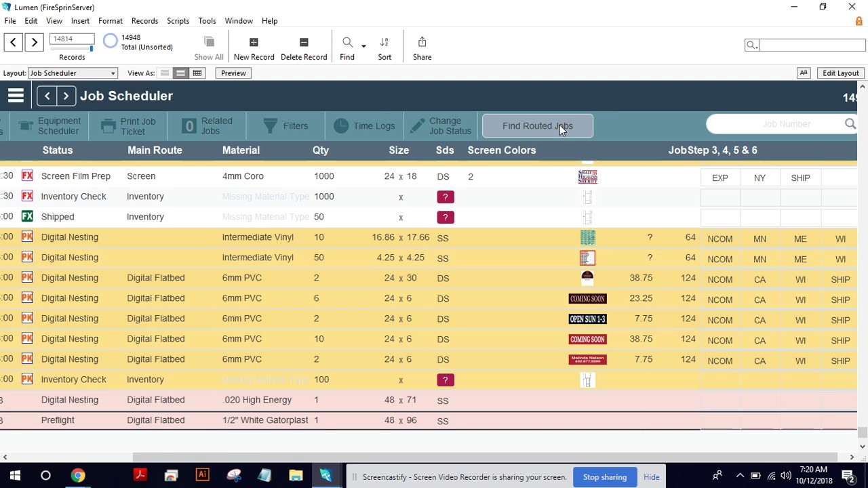Image resolution: width=868 pixels, height=488 pixels.
Task: Click the Preview button
Action: click(x=233, y=73)
